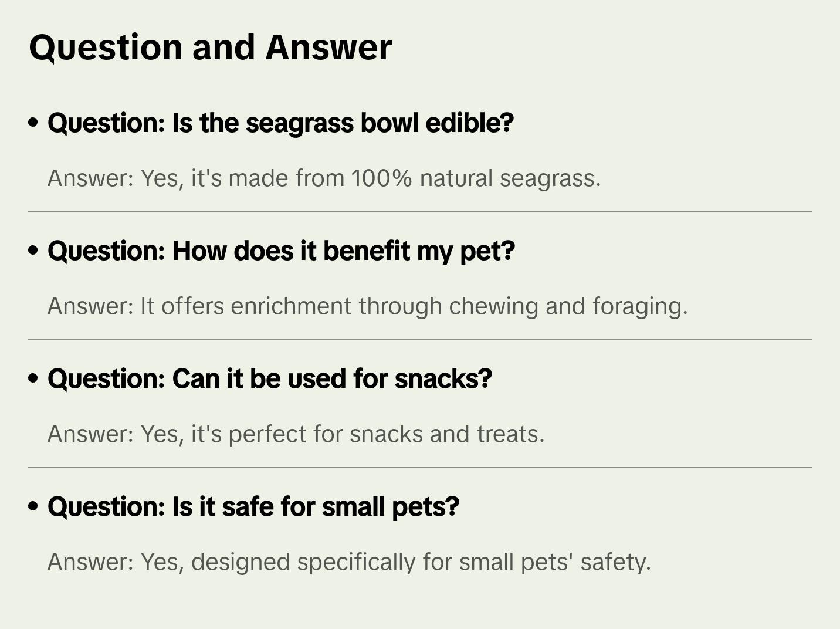This screenshot has height=629, width=840.
Task: Click the bullet beside the pet benefit question
Action: (x=33, y=251)
